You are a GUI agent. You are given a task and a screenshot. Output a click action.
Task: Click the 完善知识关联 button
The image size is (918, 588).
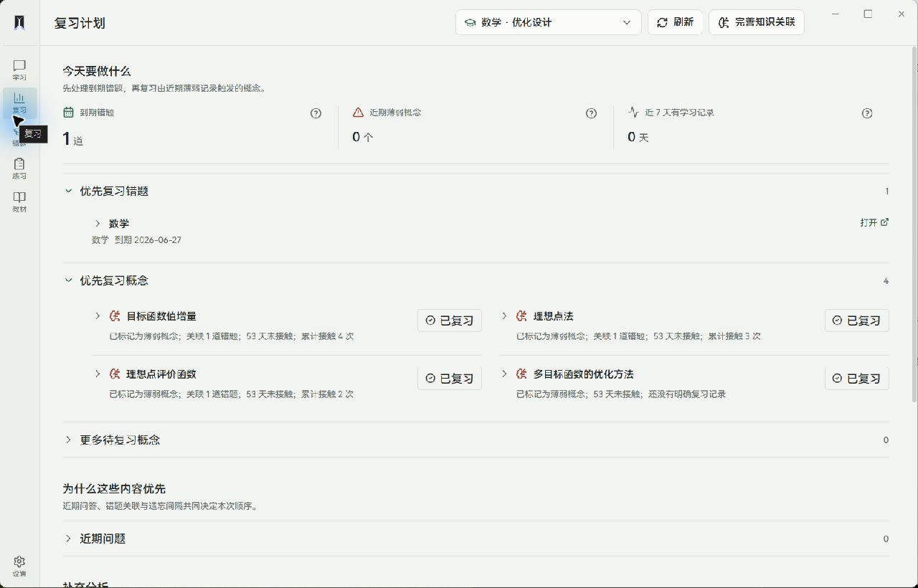tap(757, 22)
